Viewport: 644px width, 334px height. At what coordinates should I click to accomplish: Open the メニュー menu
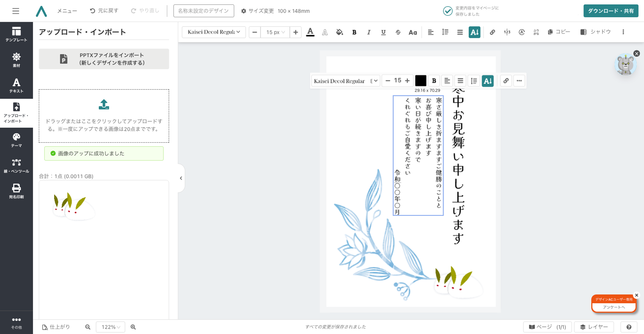click(67, 11)
